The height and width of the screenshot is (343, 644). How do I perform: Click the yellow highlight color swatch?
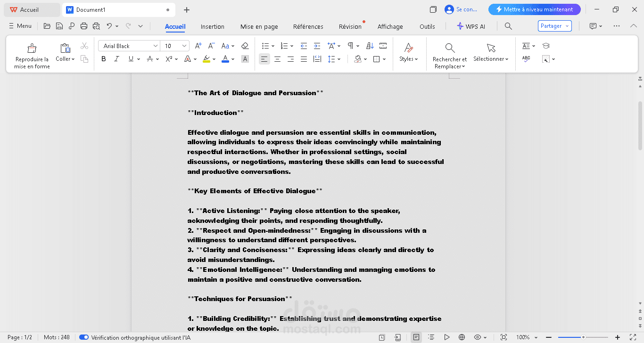click(x=206, y=59)
